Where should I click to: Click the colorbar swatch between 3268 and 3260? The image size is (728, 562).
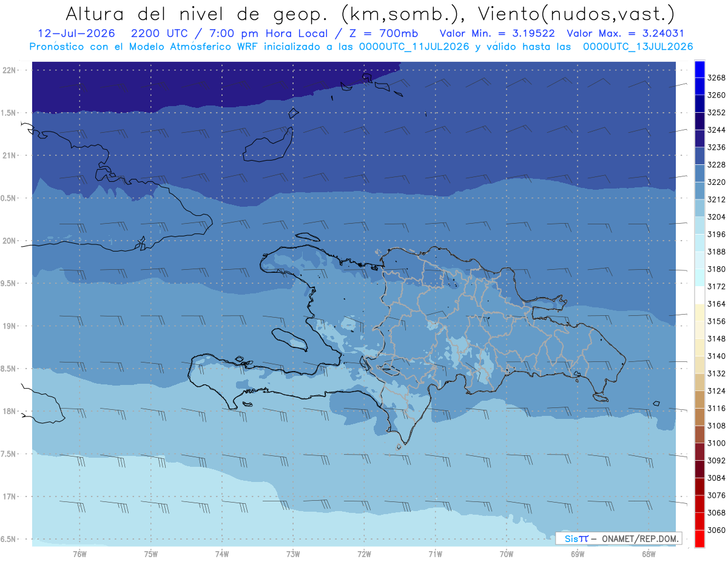tap(699, 87)
